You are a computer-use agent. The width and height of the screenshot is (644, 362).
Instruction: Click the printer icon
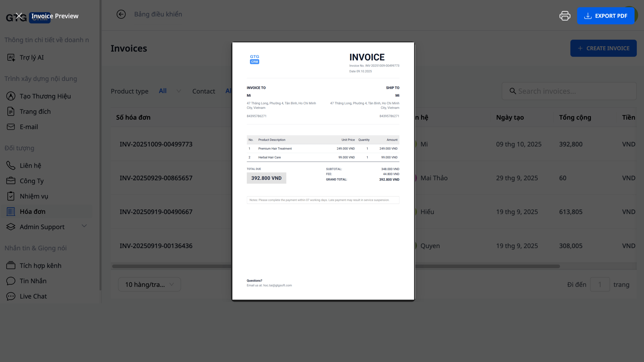tap(565, 16)
